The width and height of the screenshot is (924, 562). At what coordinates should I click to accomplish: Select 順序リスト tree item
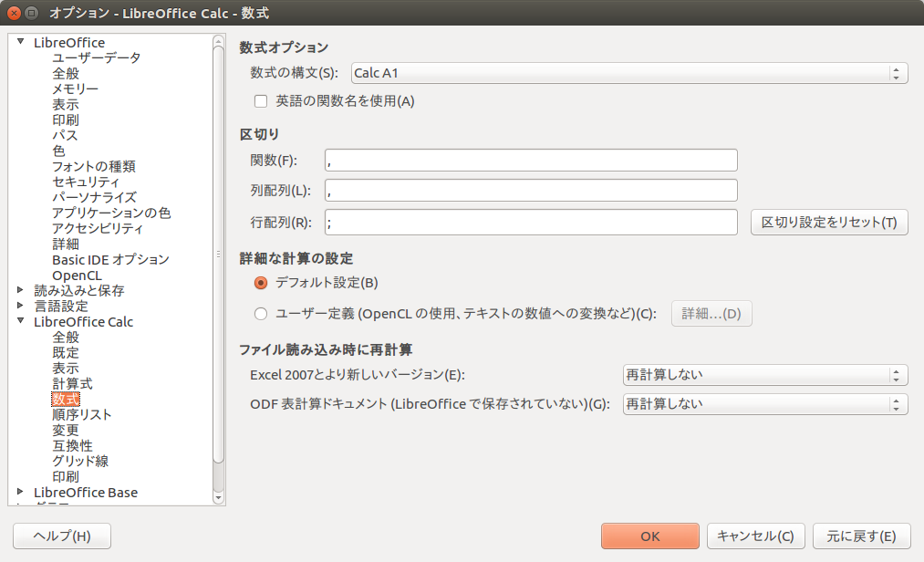pyautogui.click(x=82, y=414)
